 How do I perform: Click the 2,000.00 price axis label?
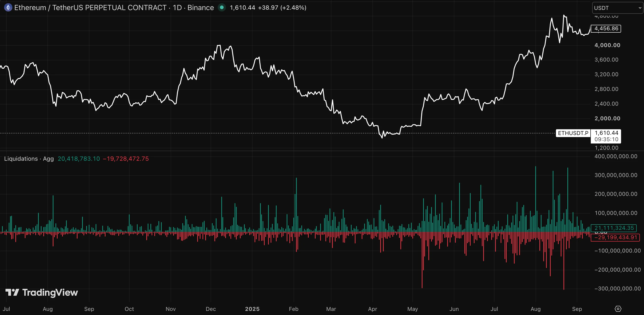(x=607, y=118)
